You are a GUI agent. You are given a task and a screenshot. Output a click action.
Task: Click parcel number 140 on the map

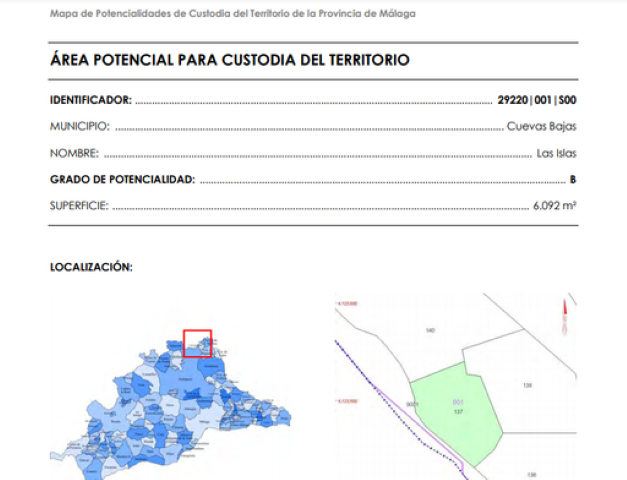point(431,330)
